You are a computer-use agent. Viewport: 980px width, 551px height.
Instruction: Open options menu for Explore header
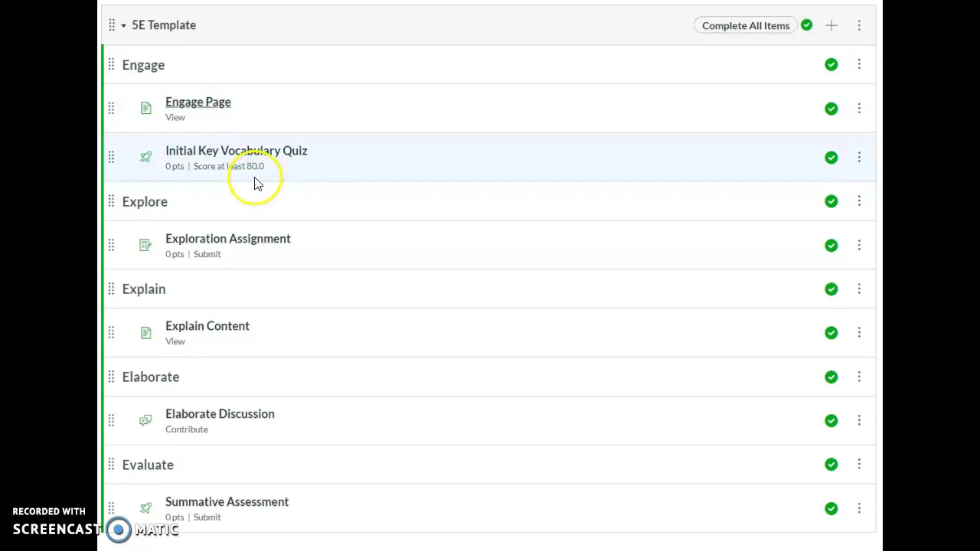(x=859, y=201)
